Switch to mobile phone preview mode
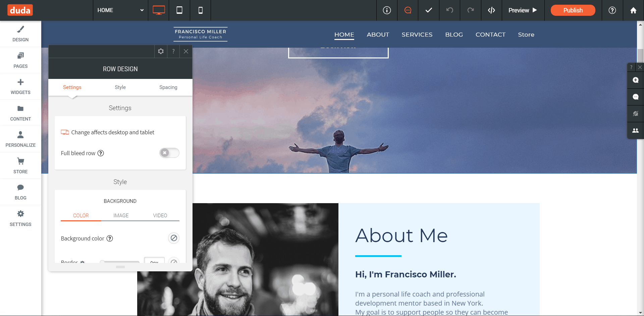 [200, 10]
